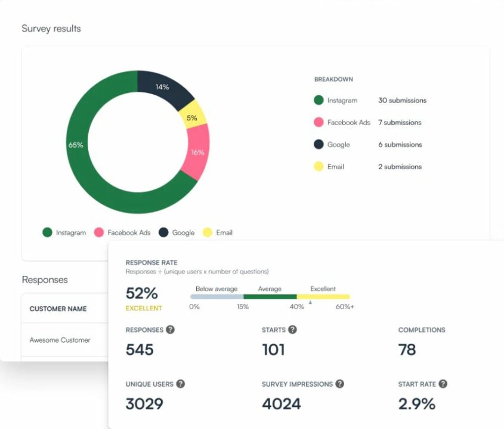
Task: Open the Awesome Customer response entry
Action: [x=59, y=340]
